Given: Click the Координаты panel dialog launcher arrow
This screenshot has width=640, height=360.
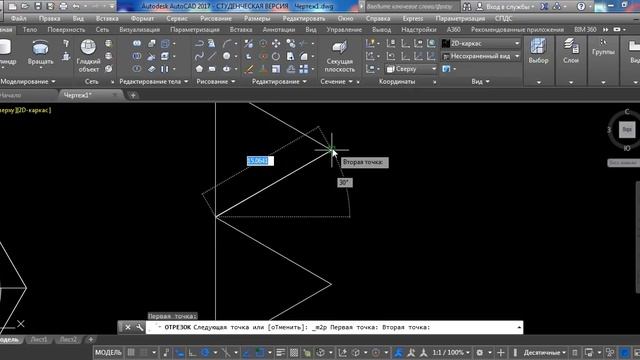Looking at the screenshot, I should click(x=434, y=82).
